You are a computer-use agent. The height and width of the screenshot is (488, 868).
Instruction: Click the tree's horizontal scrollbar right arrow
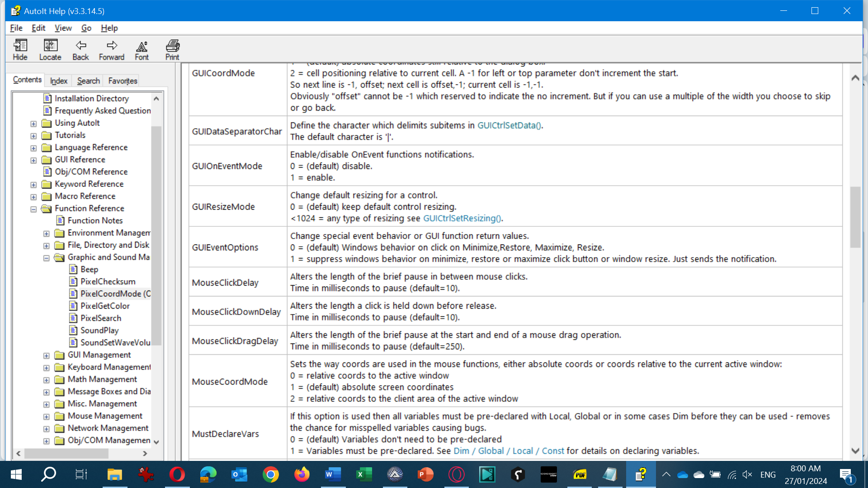point(145,453)
